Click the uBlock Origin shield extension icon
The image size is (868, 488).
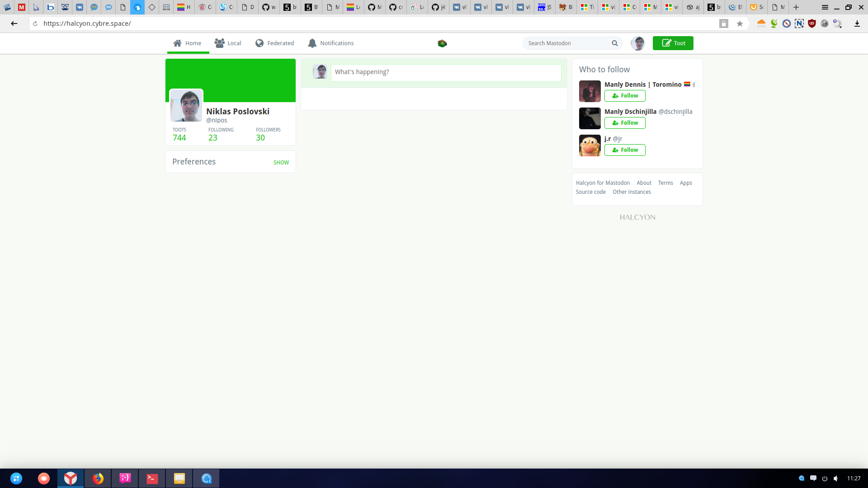point(812,23)
